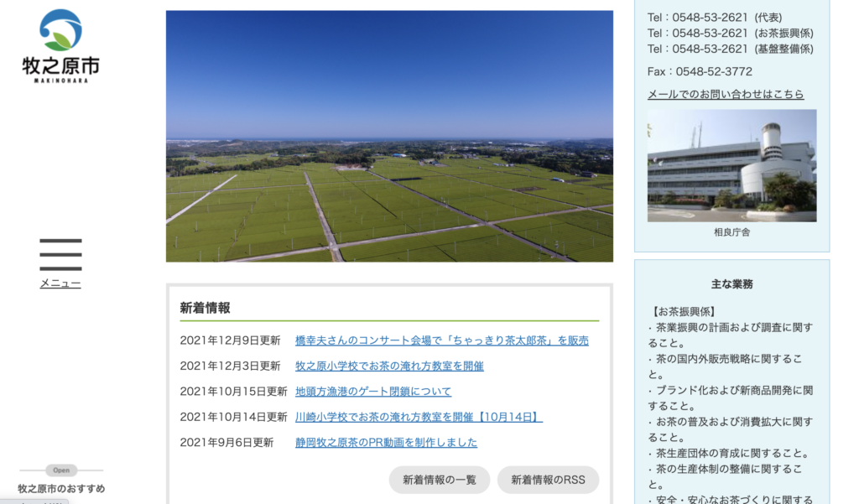Click the 代表 telephone number
The height and width of the screenshot is (504, 859).
(710, 17)
